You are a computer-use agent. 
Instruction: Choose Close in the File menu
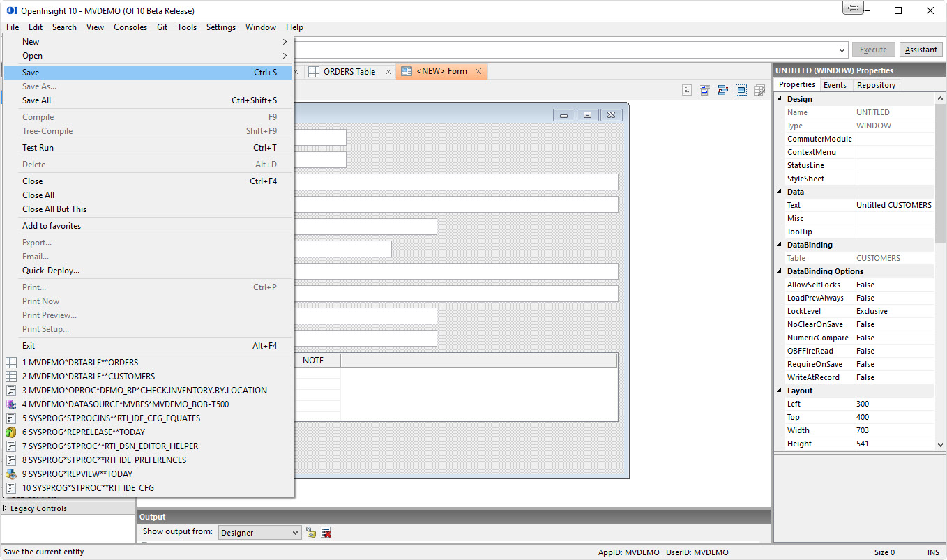(148, 181)
